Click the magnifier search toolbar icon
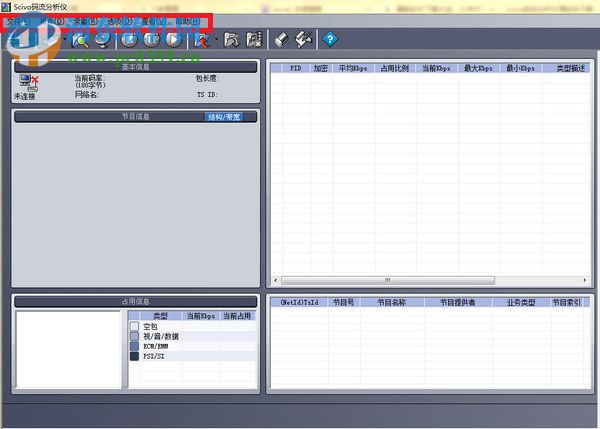Screen dimensions: 600x429 click(x=80, y=39)
